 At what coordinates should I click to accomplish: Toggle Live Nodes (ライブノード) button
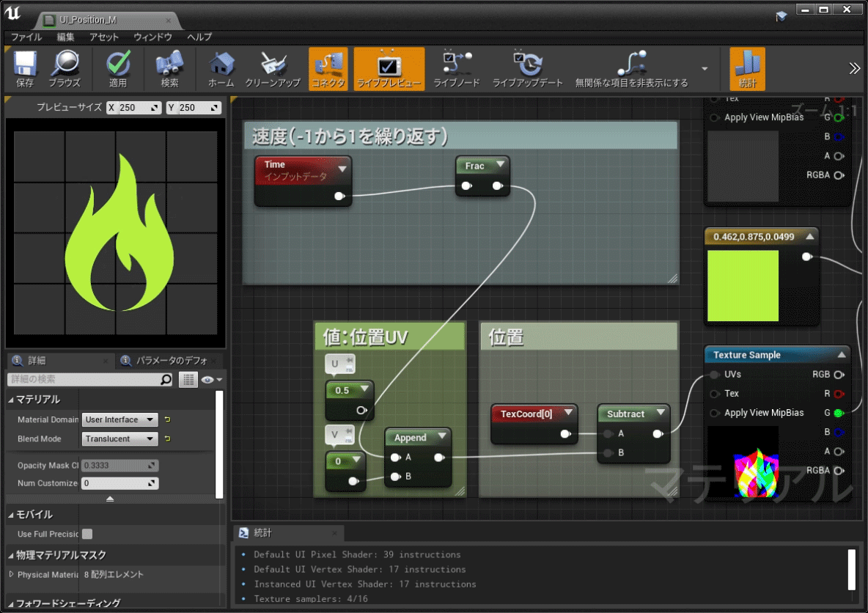(457, 69)
